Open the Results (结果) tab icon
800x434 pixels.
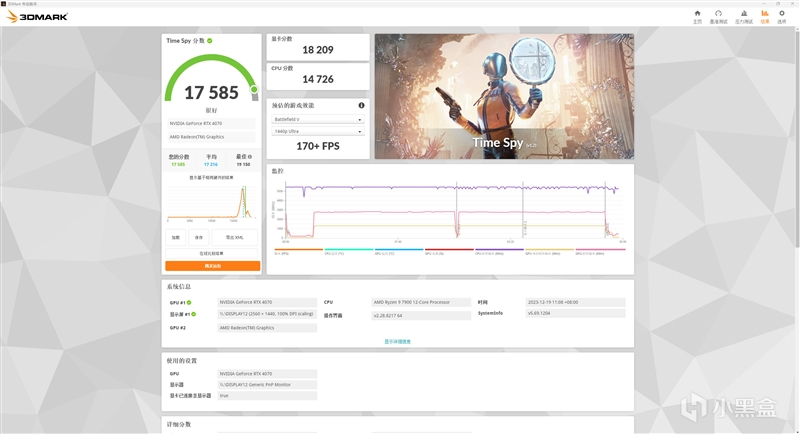point(765,13)
